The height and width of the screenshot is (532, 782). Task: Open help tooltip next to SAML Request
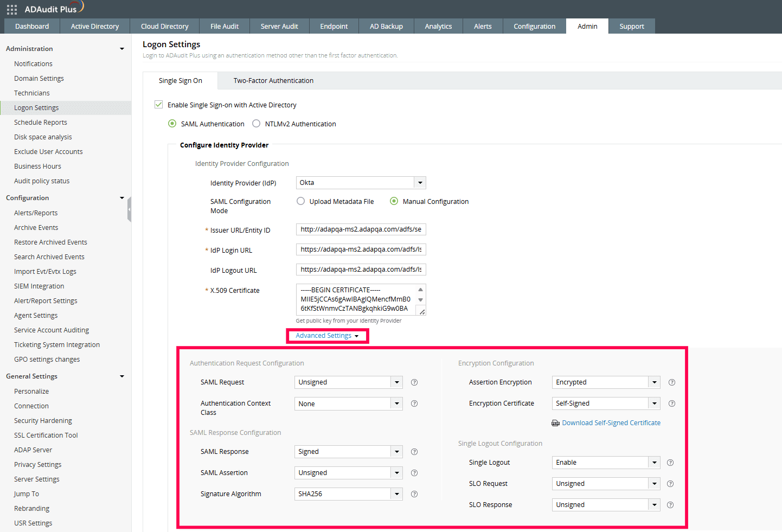coord(414,382)
